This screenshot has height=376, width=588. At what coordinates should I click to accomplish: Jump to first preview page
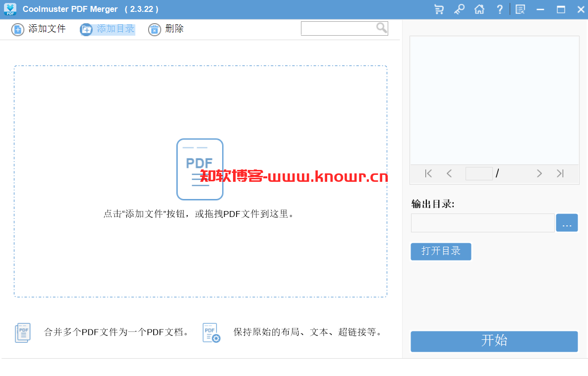pyautogui.click(x=429, y=173)
